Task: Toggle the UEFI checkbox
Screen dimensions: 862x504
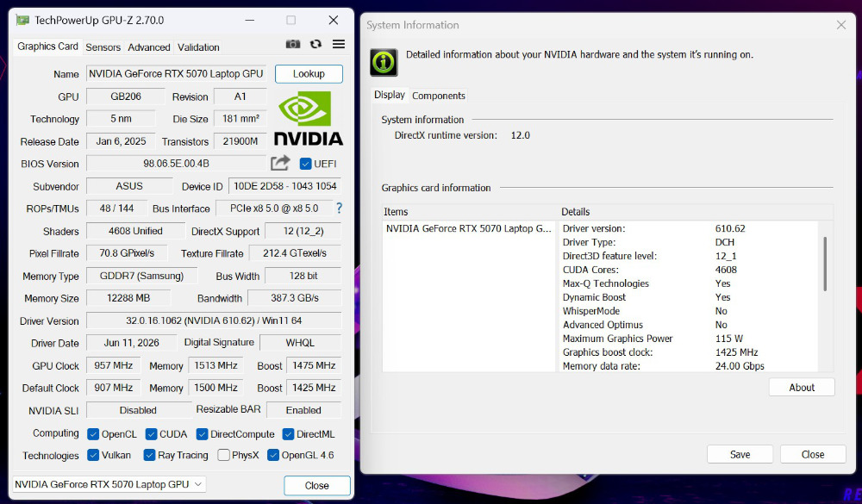Action: point(306,164)
